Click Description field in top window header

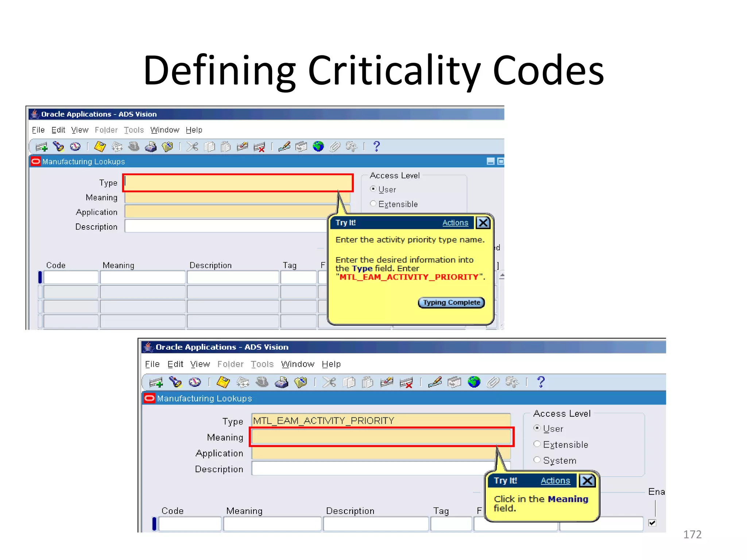[226, 226]
